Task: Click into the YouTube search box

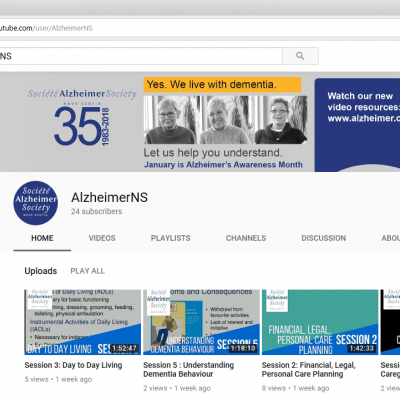Action: pyautogui.click(x=141, y=56)
